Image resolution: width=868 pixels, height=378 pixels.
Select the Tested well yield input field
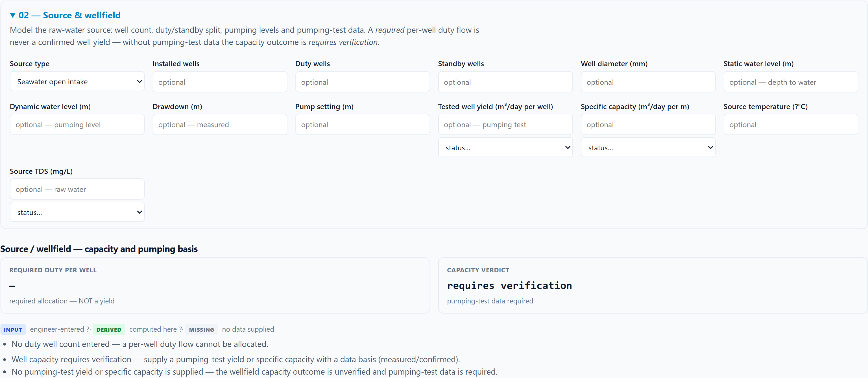tap(505, 124)
